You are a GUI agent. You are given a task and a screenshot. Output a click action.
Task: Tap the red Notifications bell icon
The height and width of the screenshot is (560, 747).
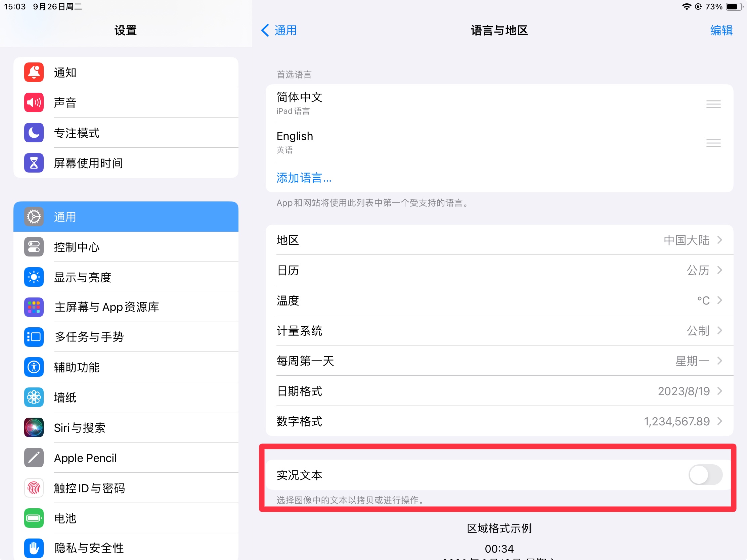pos(34,72)
